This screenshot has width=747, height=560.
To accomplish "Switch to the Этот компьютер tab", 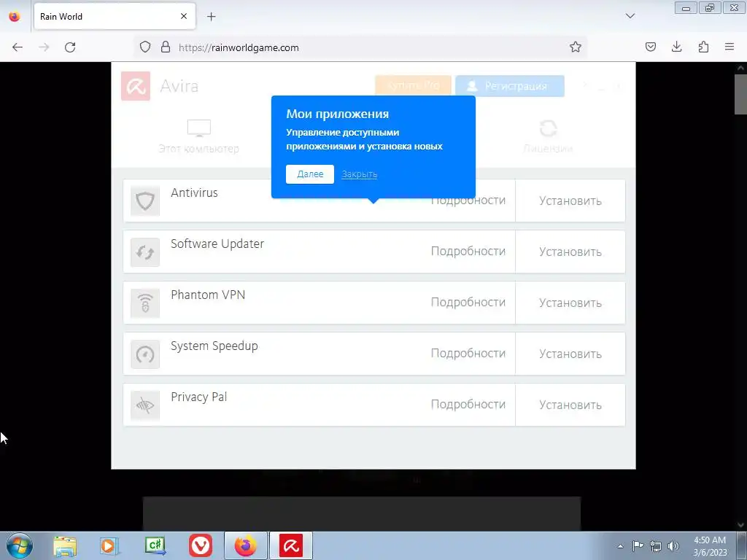I will (198, 137).
